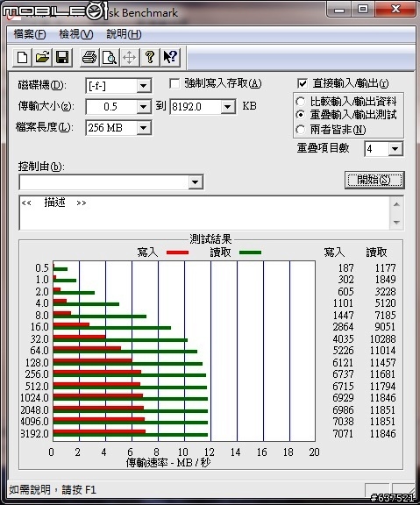
Task: Click the green 讀取 legend swatch
Action: pyautogui.click(x=250, y=252)
